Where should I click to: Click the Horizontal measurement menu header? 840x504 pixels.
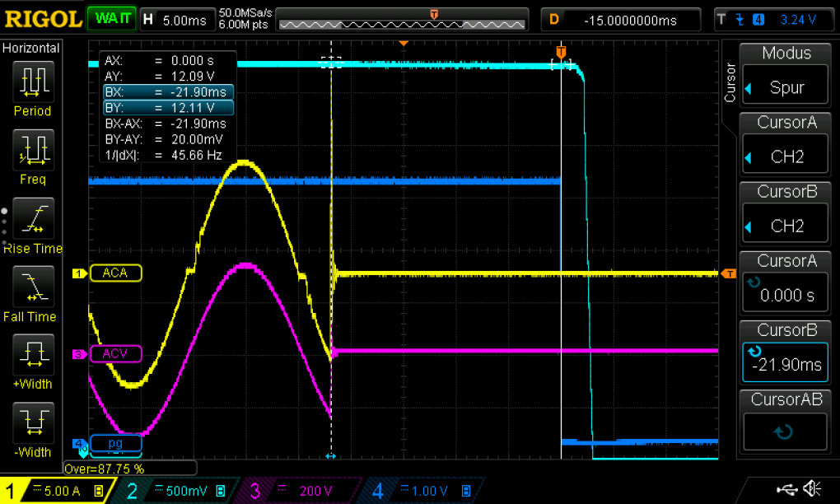(x=31, y=49)
